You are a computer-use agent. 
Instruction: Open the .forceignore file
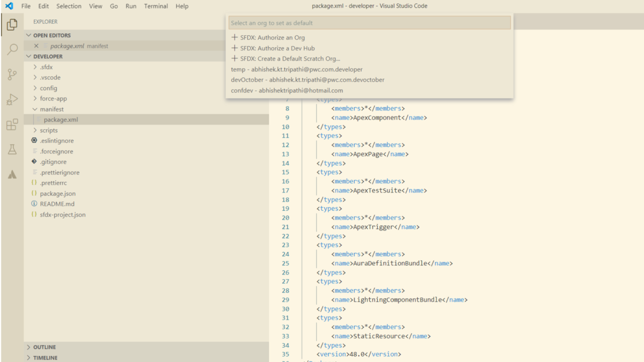point(147,151)
